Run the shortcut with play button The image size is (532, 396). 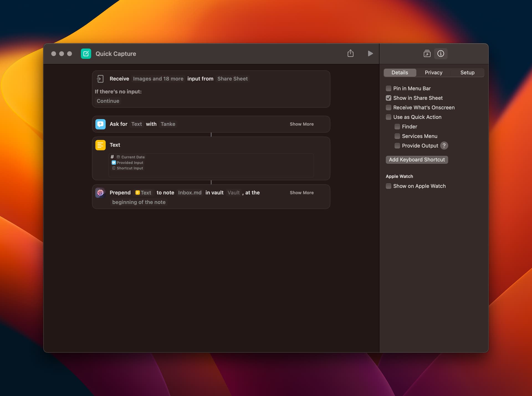click(370, 53)
